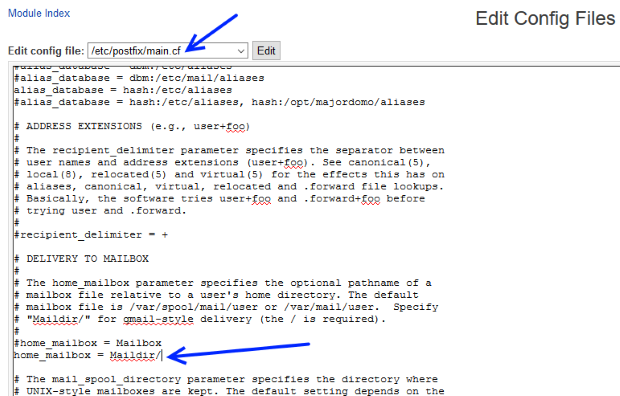Click the line starting '# The recipient_delimiter parameter'
The image size is (620, 396).
(x=229, y=150)
